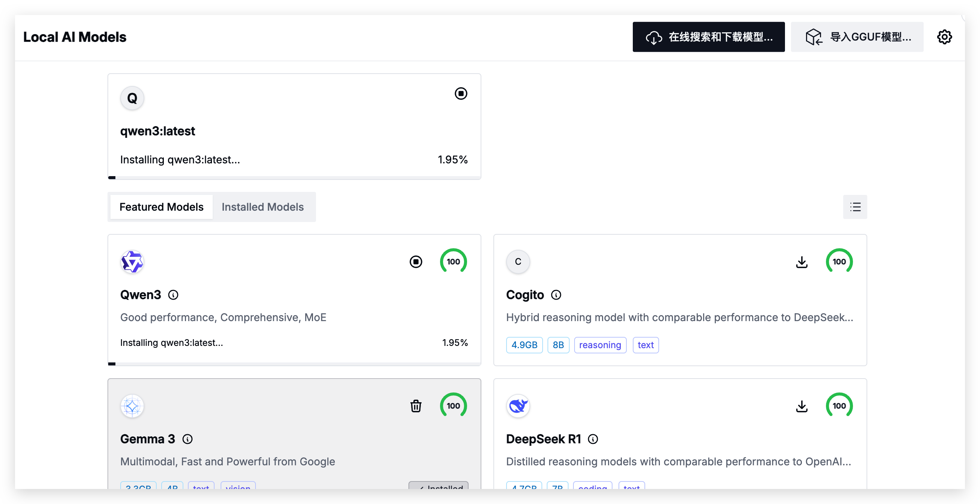Show info for Cogito

click(556, 295)
